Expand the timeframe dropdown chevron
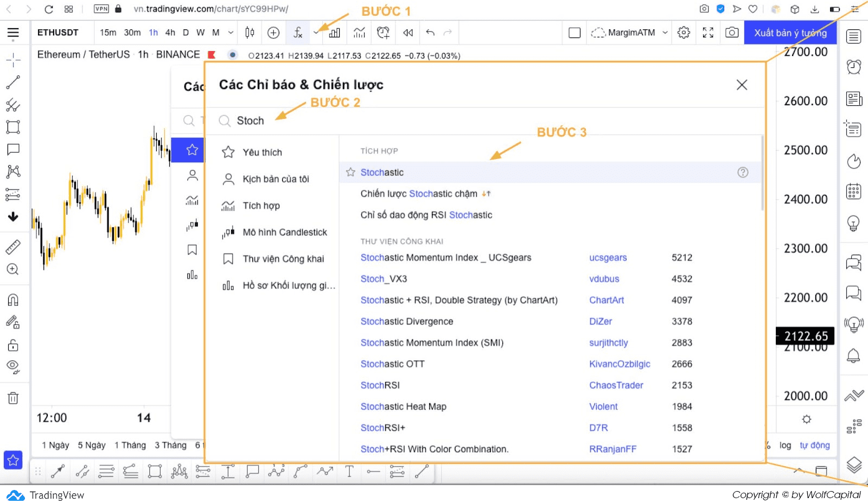This screenshot has width=868, height=503. pos(231,33)
